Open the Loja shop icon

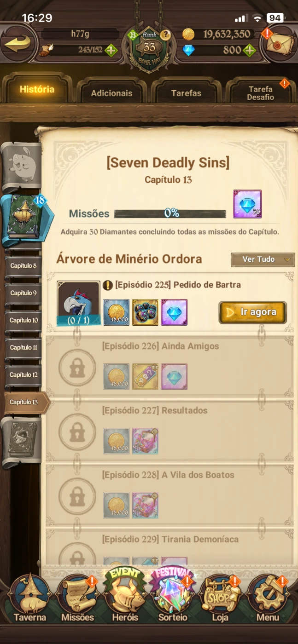[220, 599]
